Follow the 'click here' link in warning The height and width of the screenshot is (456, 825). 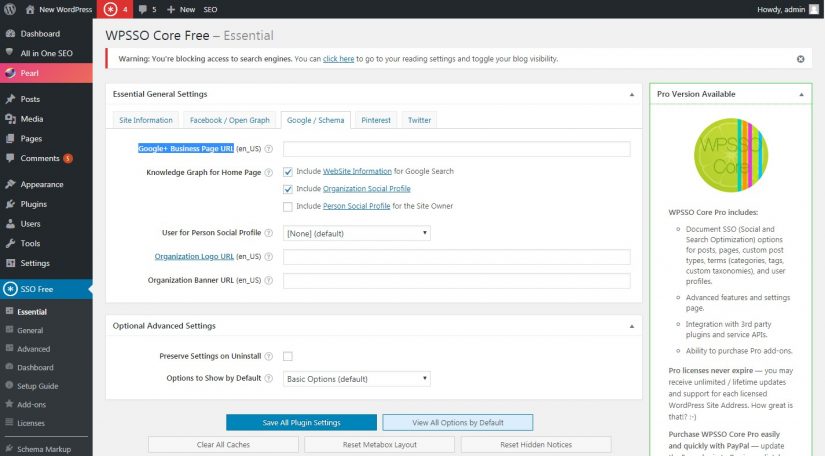tap(338, 59)
